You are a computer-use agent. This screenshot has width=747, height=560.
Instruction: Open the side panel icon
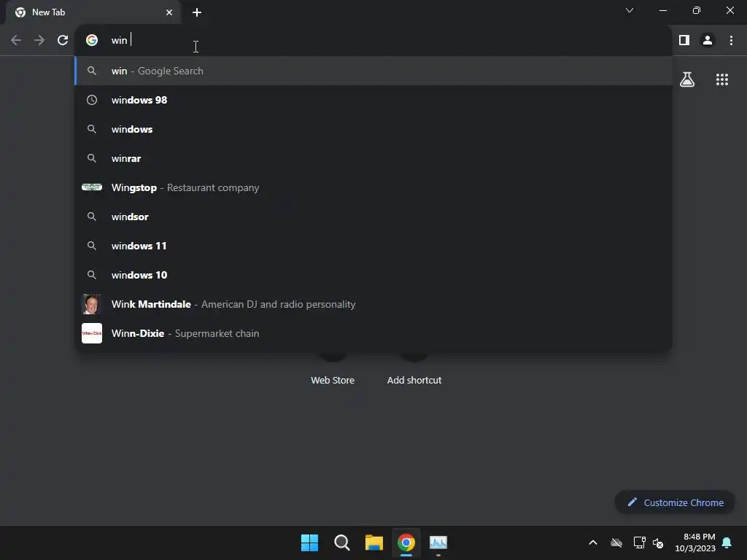pyautogui.click(x=684, y=41)
